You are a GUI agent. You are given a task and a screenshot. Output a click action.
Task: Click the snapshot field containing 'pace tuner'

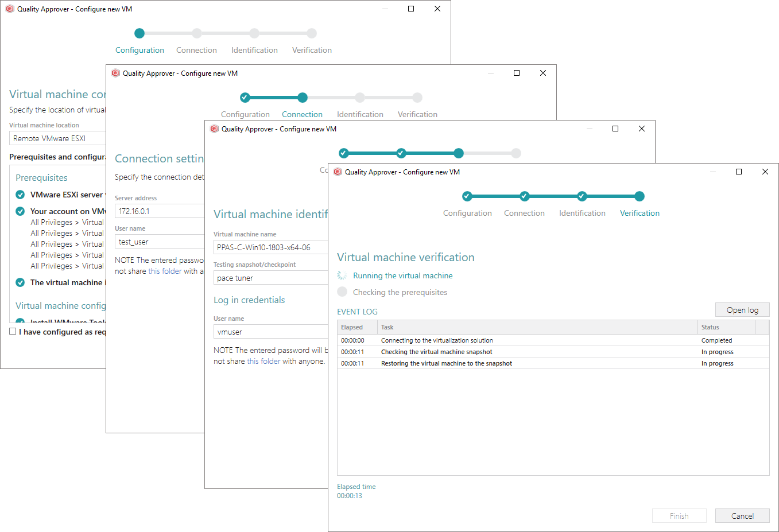click(270, 278)
